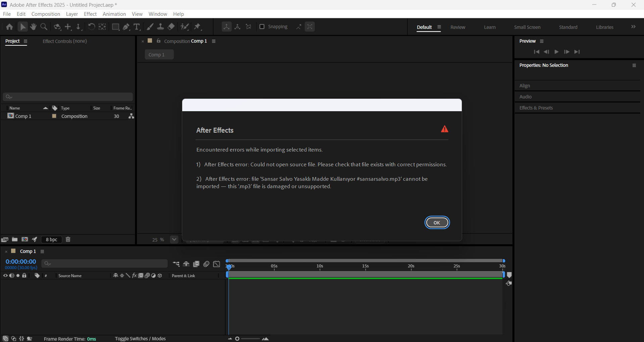Click the Comp 1 breadcrumb button in viewer
Viewport: 644px width, 342px height.
(159, 55)
